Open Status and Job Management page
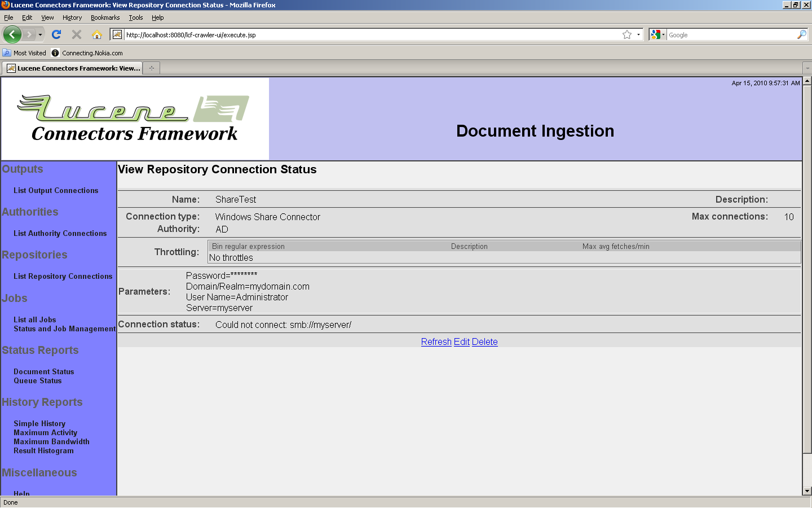Viewport: 812px width, 508px height. (64, 329)
